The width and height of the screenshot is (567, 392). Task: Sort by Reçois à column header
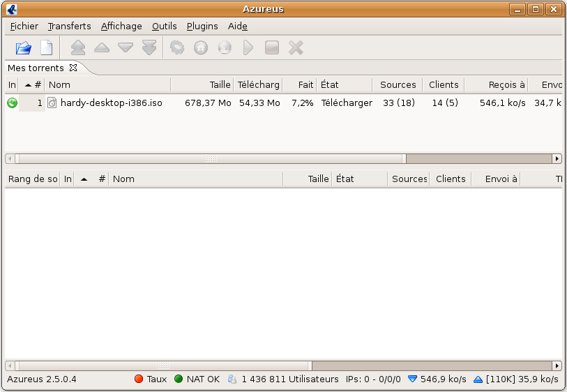(496, 84)
